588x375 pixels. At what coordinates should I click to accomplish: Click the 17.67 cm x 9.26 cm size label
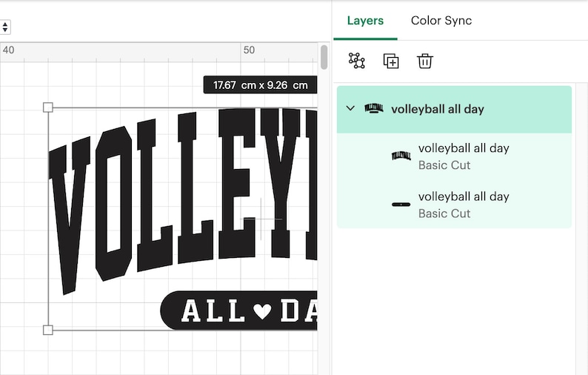click(260, 84)
